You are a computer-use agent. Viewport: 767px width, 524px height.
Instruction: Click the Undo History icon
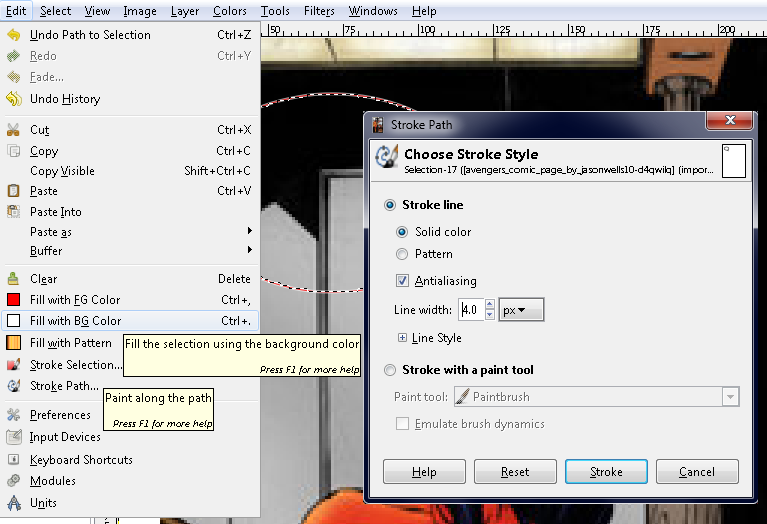(x=14, y=98)
